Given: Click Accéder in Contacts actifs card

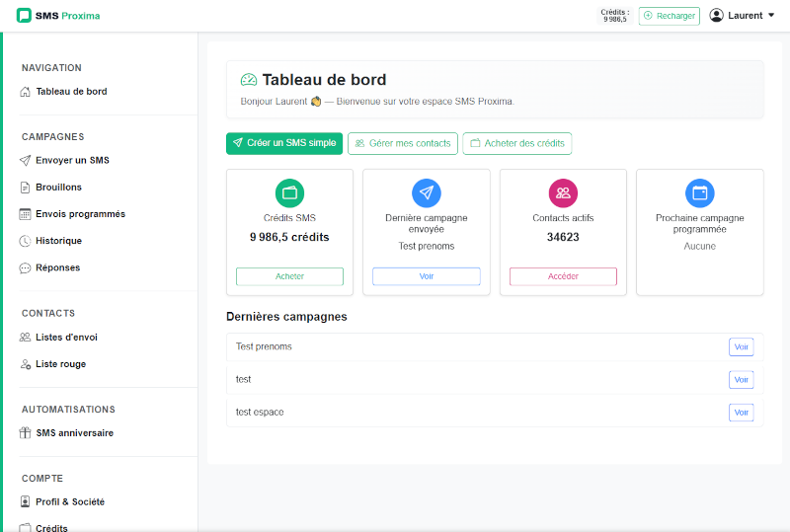Looking at the screenshot, I should pyautogui.click(x=563, y=276).
